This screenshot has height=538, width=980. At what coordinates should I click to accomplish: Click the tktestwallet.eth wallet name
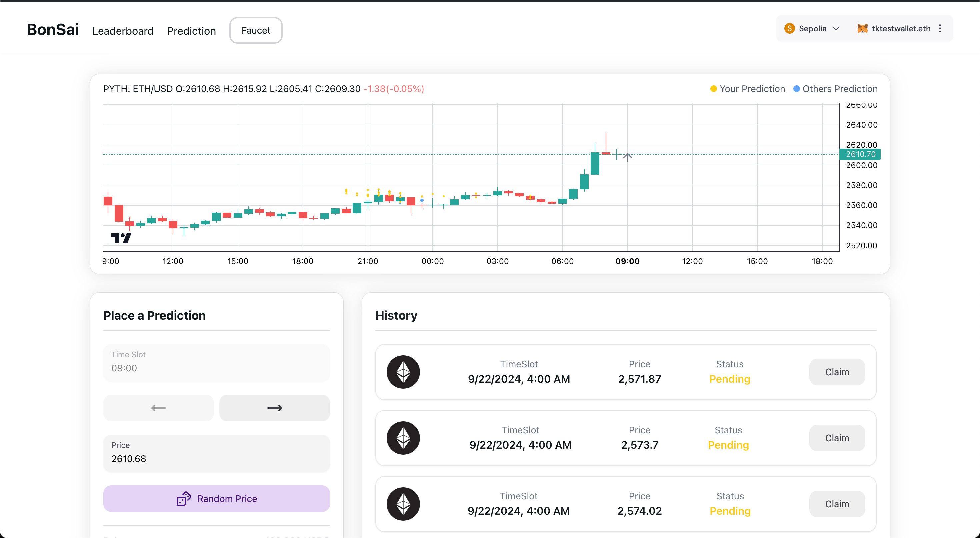point(901,29)
